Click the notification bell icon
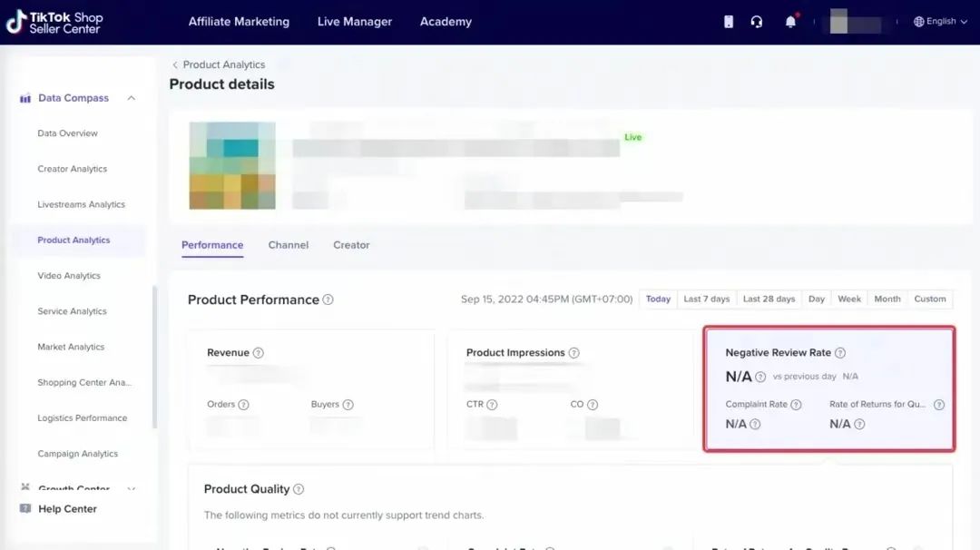 tap(790, 22)
